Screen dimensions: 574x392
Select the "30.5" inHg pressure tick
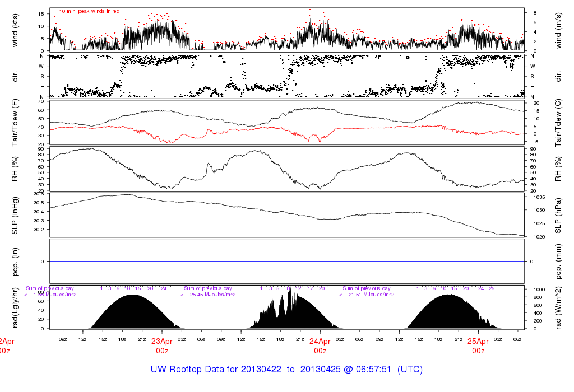39,203
